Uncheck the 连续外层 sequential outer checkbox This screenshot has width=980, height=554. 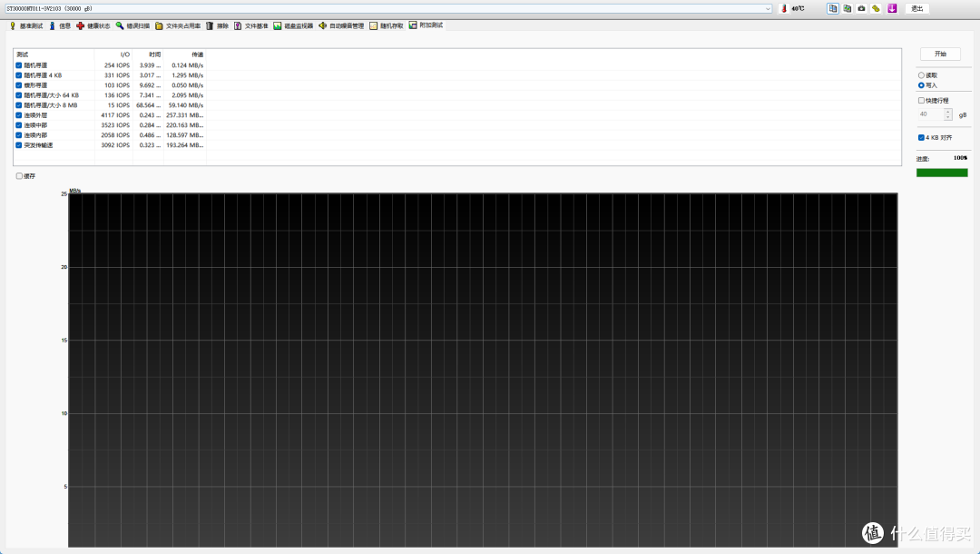coord(19,115)
